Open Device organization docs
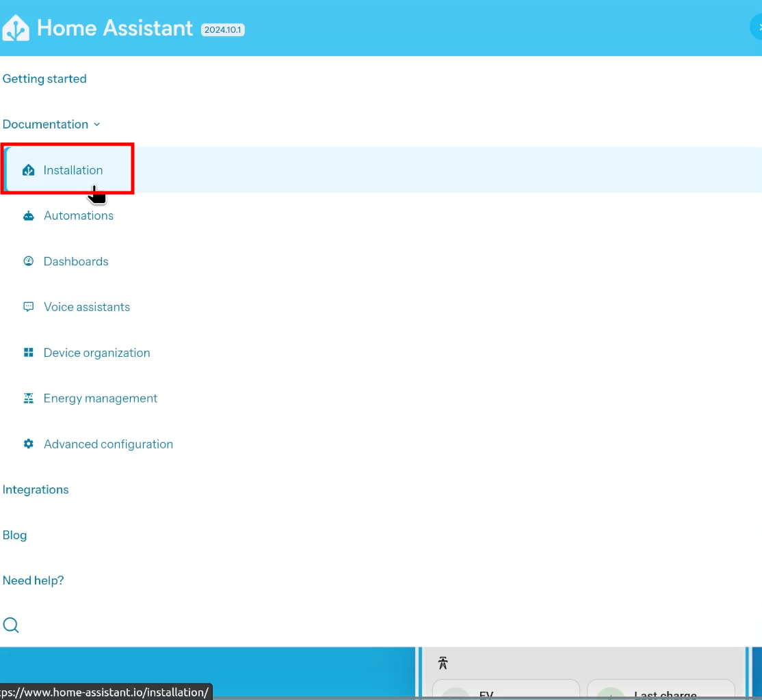 96,353
